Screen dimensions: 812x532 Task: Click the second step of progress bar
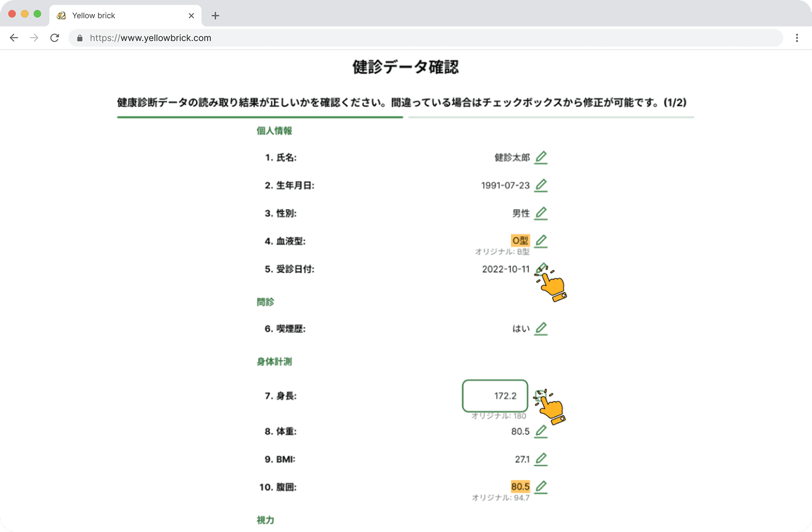(551, 117)
